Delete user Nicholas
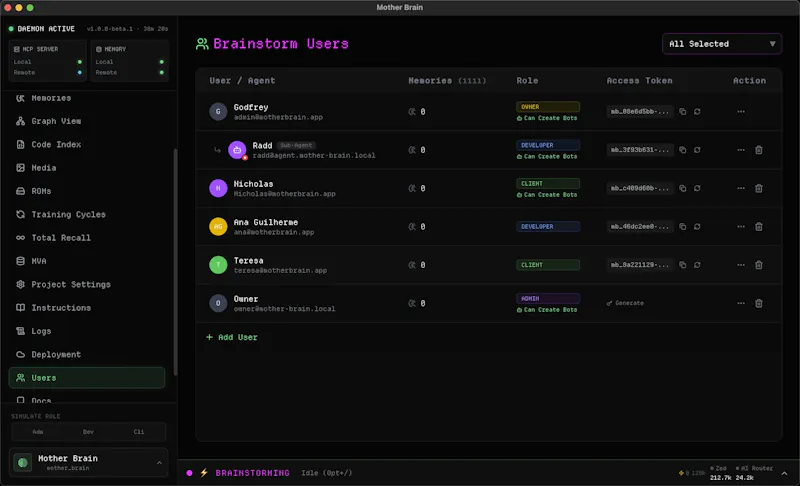The height and width of the screenshot is (486, 800). click(759, 188)
